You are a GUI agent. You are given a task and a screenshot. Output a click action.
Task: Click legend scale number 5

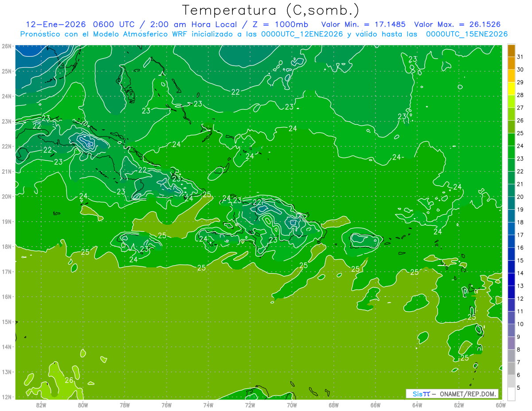(519, 388)
